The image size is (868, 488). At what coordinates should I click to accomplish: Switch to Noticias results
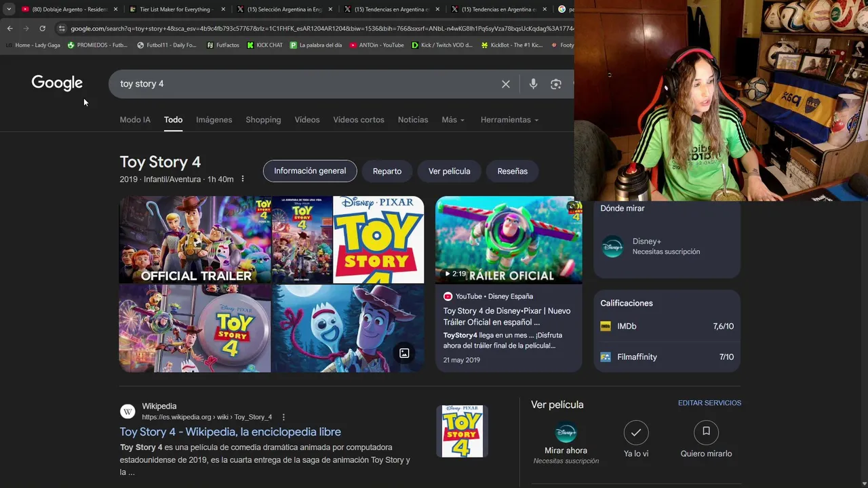coord(412,120)
